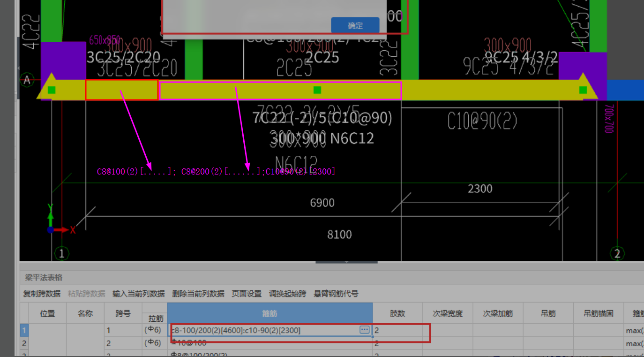Click 拉筋 cell (Φ6) in row 2
644x357 pixels.
pos(155,343)
